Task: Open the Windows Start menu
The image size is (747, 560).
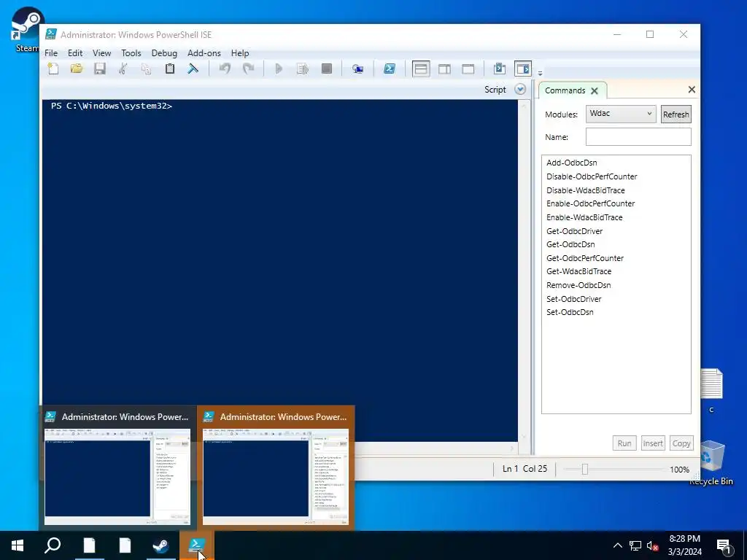Action: pos(18,545)
